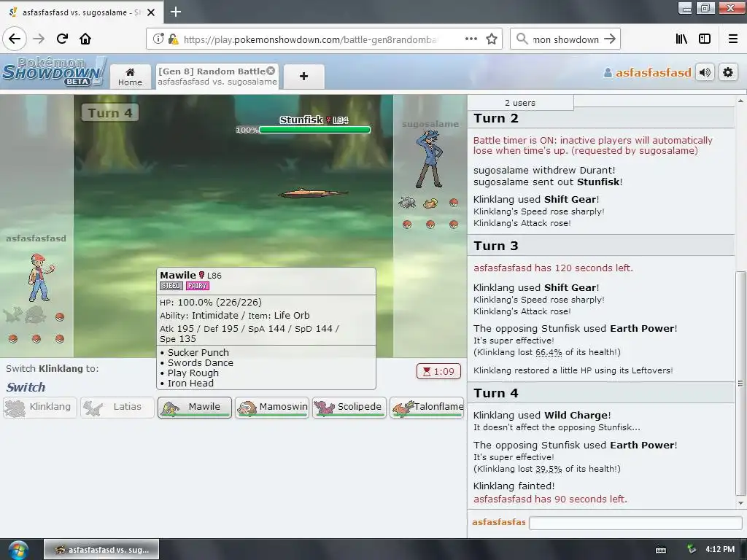Go back with the browser back arrow
The image size is (747, 560).
(x=15, y=39)
